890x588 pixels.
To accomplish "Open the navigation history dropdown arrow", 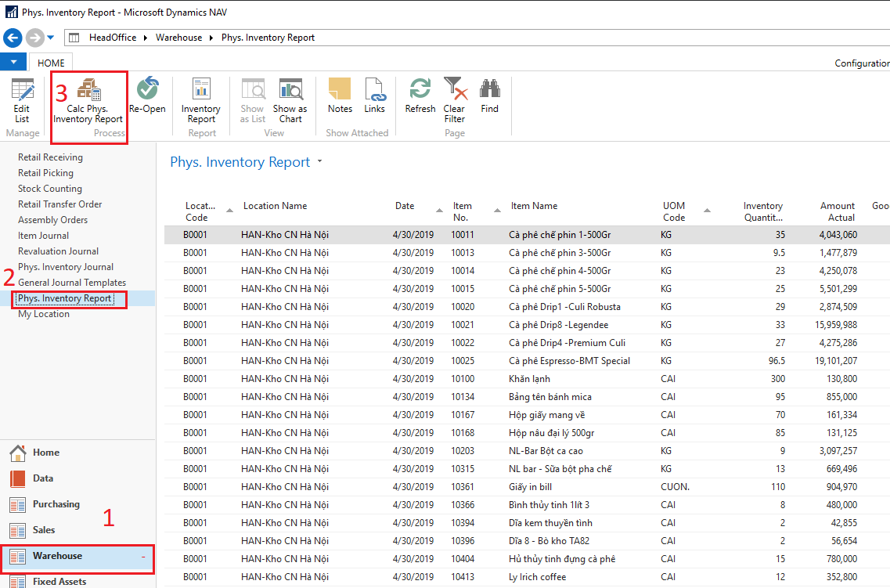I will click(51, 38).
